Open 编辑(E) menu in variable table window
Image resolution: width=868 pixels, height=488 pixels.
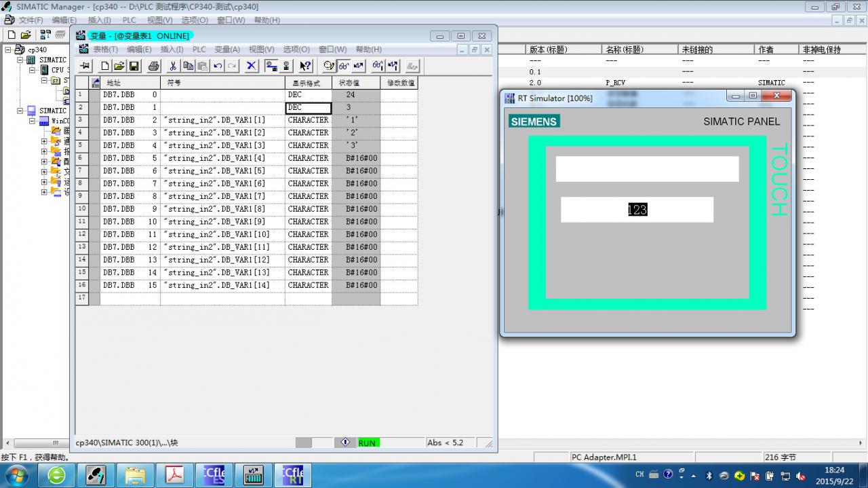(139, 50)
